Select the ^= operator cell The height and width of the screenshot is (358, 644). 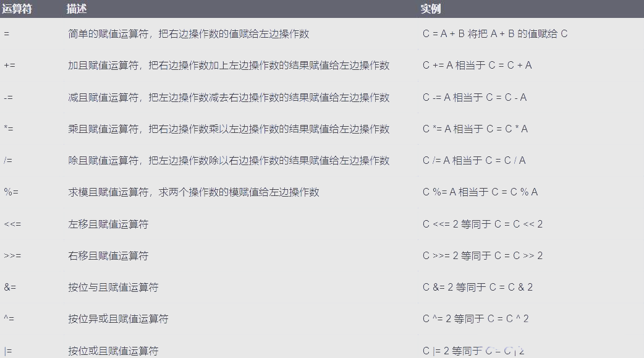click(x=9, y=318)
